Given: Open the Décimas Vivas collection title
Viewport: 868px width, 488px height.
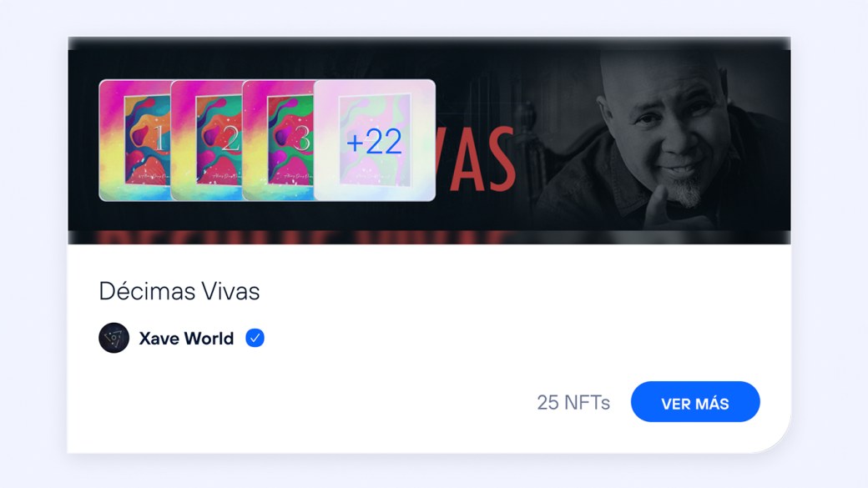Looking at the screenshot, I should (179, 291).
